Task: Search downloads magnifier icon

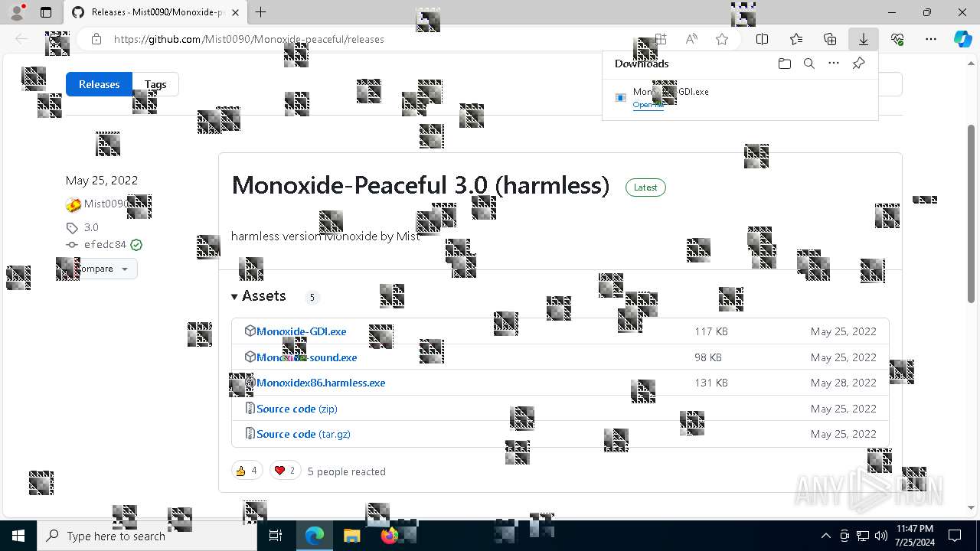Action: click(808, 64)
